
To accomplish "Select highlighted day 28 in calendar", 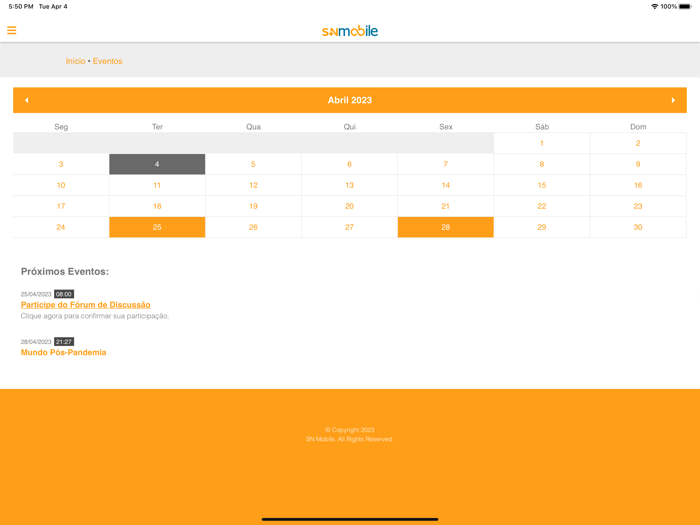I will tap(446, 227).
